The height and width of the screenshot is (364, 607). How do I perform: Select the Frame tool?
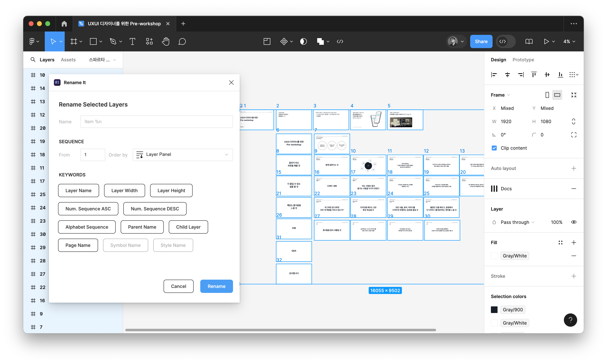tap(74, 41)
